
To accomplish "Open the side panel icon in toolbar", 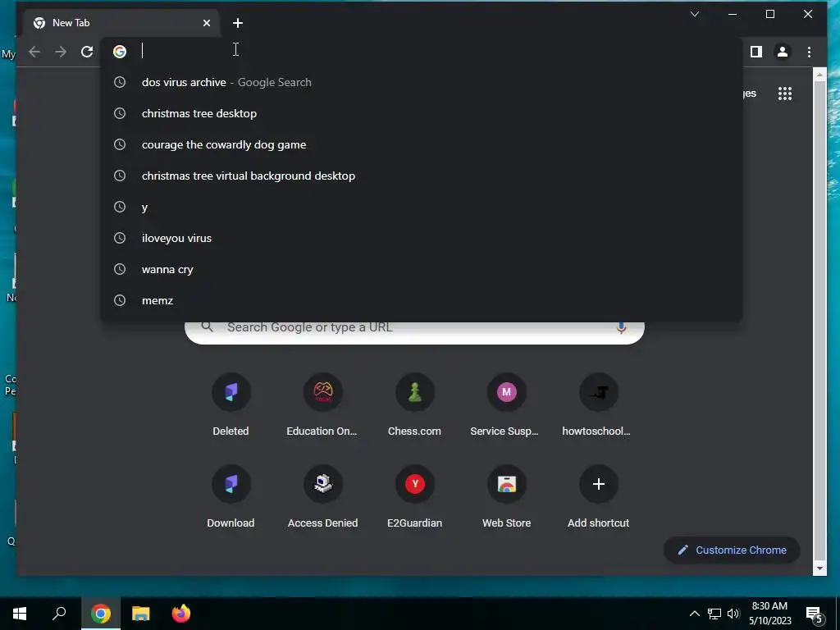I will (x=756, y=52).
